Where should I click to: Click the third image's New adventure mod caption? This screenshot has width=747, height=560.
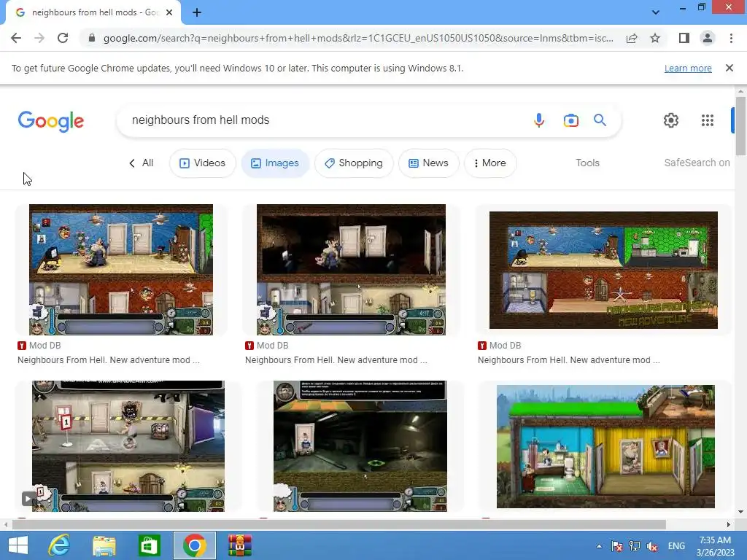[569, 360]
